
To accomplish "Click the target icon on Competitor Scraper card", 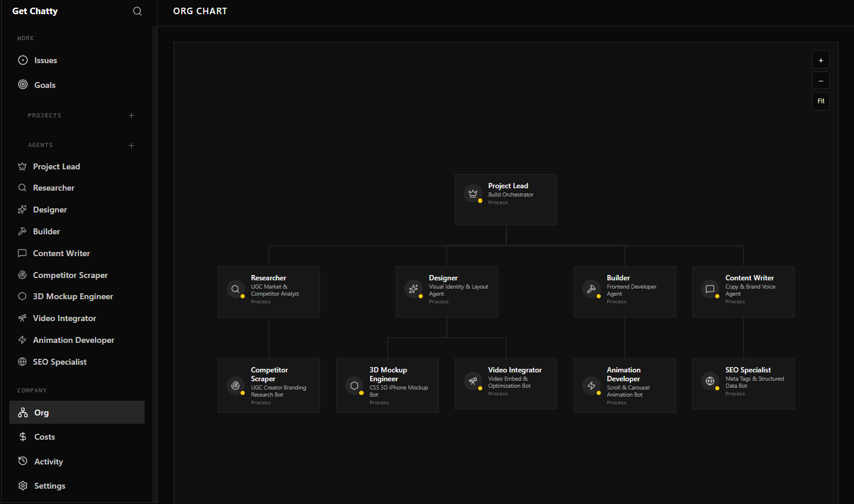I will pyautogui.click(x=235, y=385).
